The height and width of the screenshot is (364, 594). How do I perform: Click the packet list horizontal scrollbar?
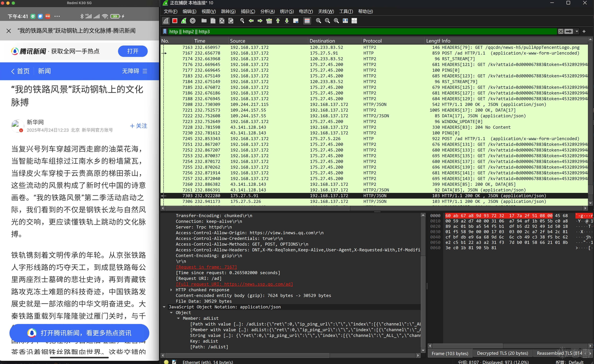pyautogui.click(x=257, y=208)
